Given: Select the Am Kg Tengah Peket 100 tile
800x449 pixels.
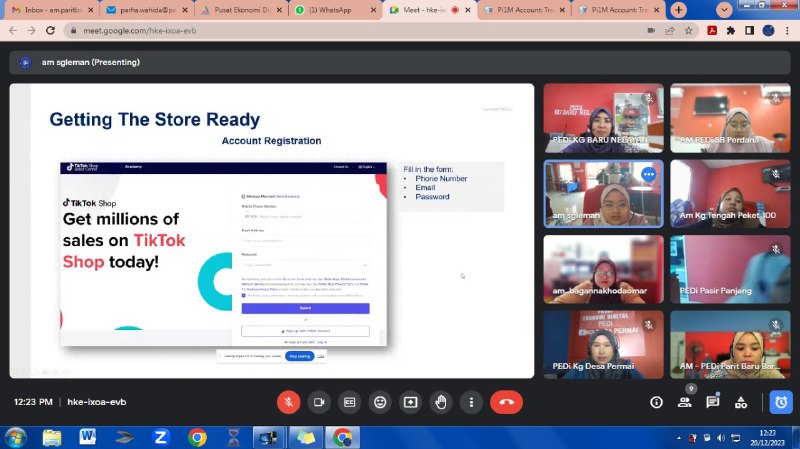Looking at the screenshot, I should pos(730,194).
